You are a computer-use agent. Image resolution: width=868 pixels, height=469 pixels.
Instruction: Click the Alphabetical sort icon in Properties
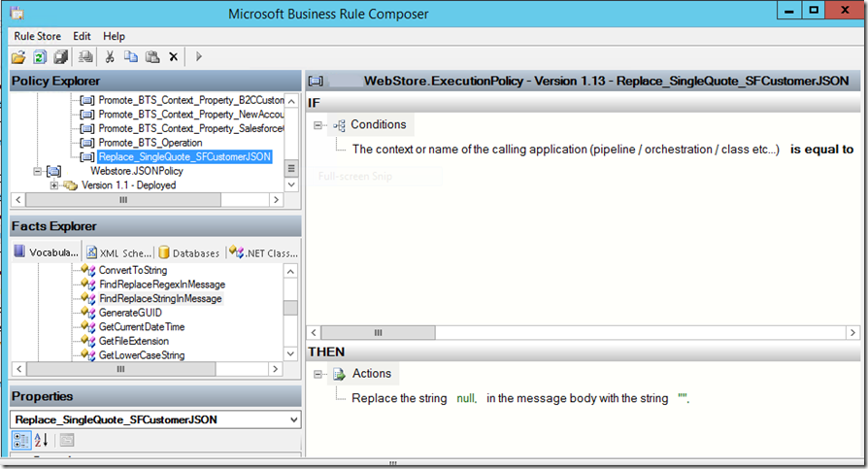point(41,440)
